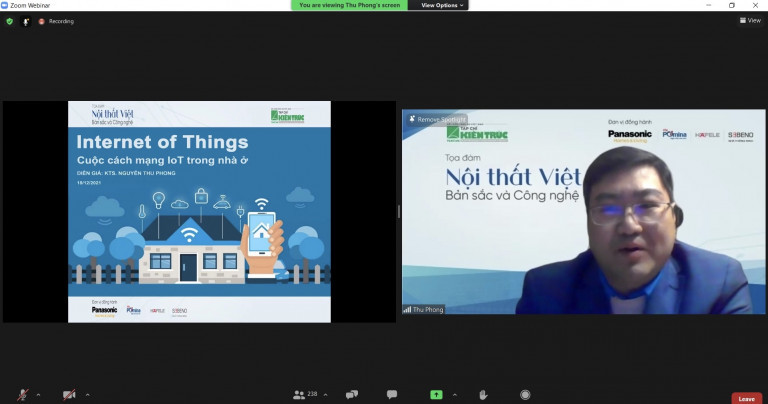Click the red Leave button
This screenshot has height=404, width=768.
[x=746, y=398]
